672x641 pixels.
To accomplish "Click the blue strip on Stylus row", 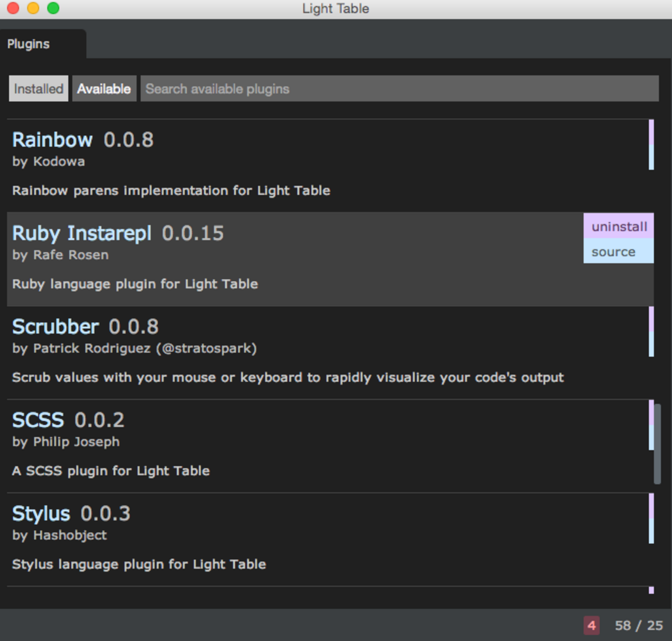I will 651,531.
